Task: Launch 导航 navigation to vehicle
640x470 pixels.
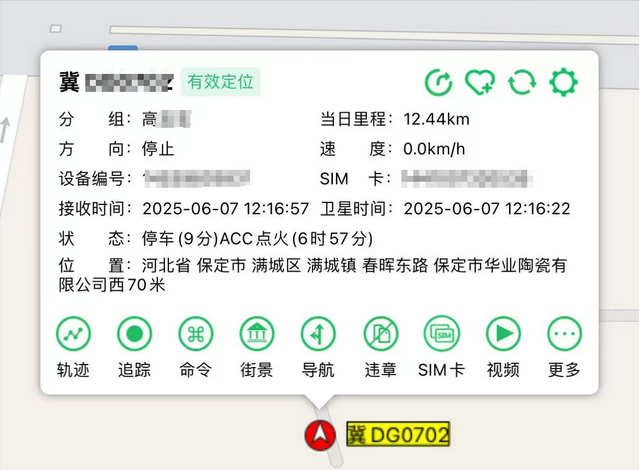Action: click(x=318, y=333)
